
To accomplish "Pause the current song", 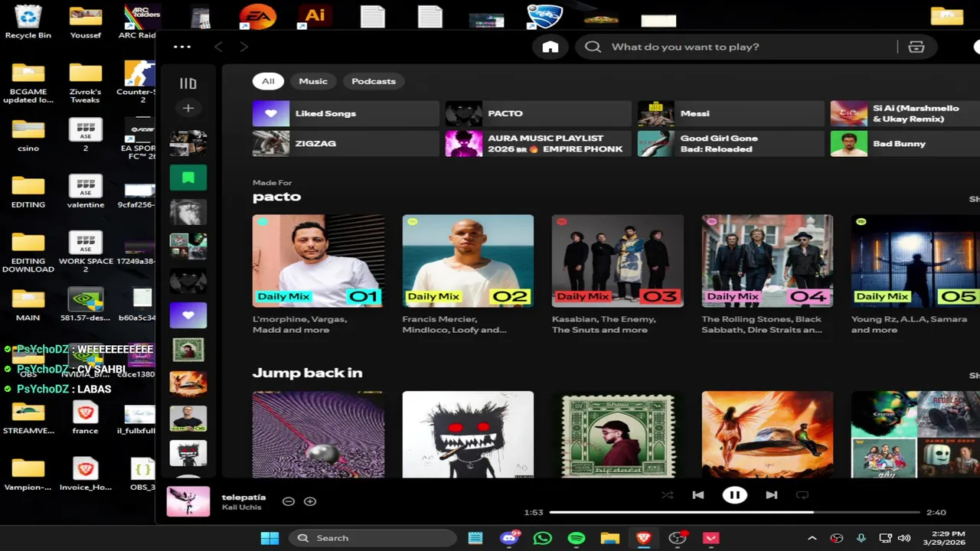I will [x=734, y=495].
